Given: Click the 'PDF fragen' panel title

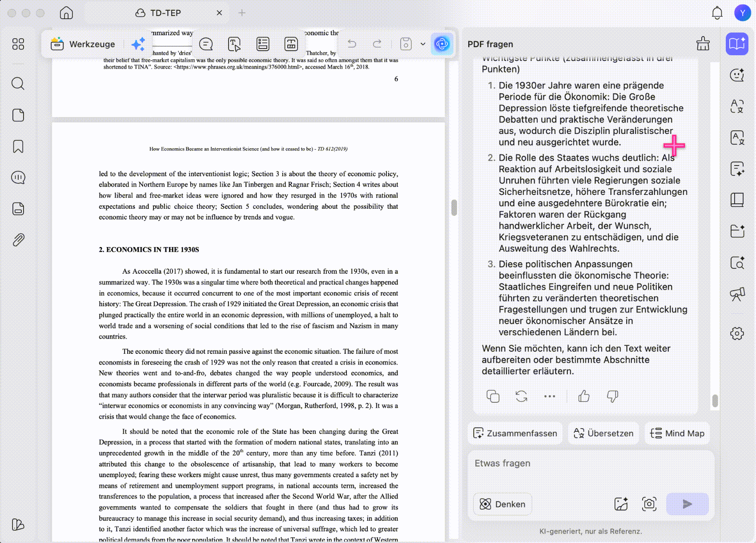Looking at the screenshot, I should coord(490,44).
